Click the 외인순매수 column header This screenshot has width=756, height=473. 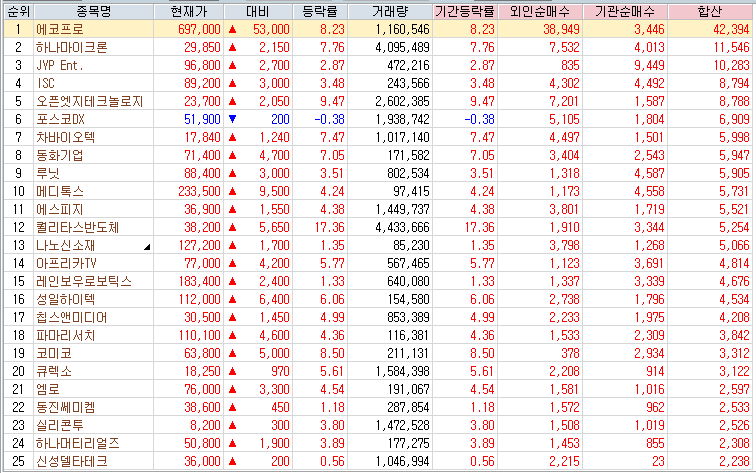tap(540, 11)
